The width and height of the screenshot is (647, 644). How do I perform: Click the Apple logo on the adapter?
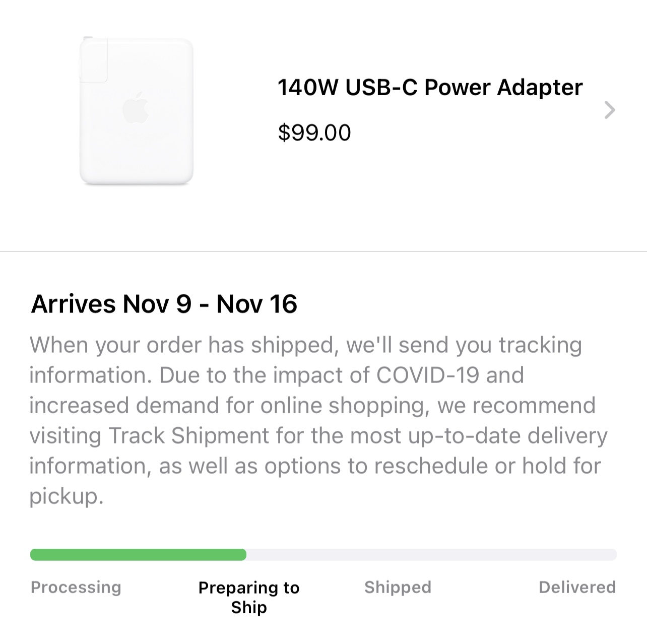click(x=136, y=108)
